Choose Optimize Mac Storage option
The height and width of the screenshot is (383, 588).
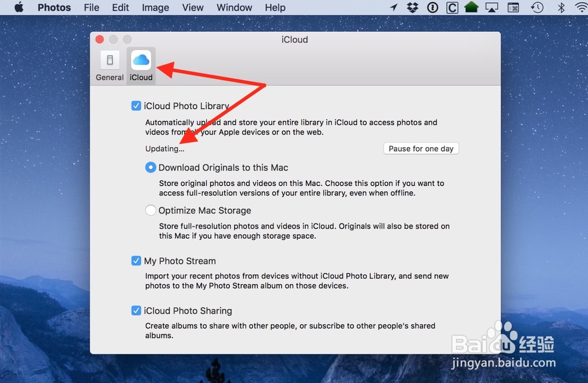[x=151, y=210]
